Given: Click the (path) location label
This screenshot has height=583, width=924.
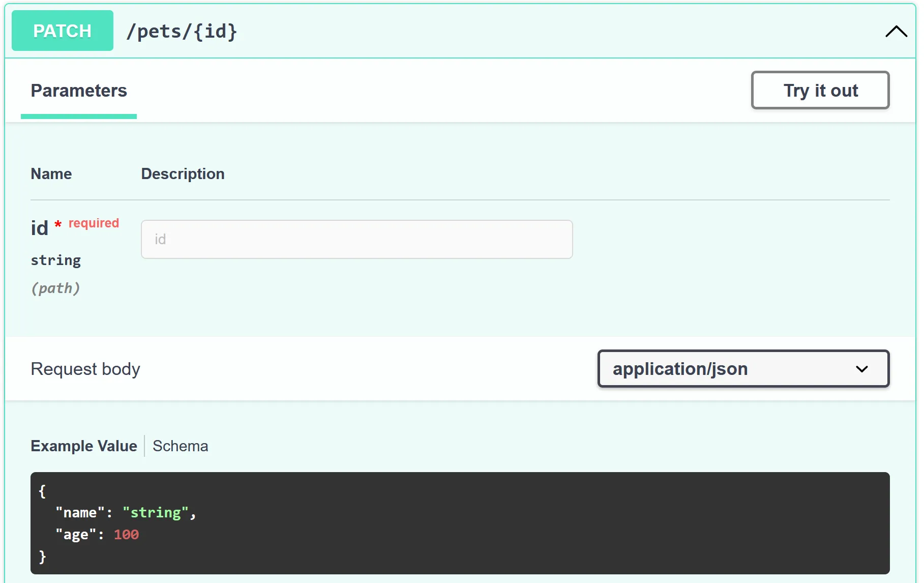Looking at the screenshot, I should [x=55, y=288].
